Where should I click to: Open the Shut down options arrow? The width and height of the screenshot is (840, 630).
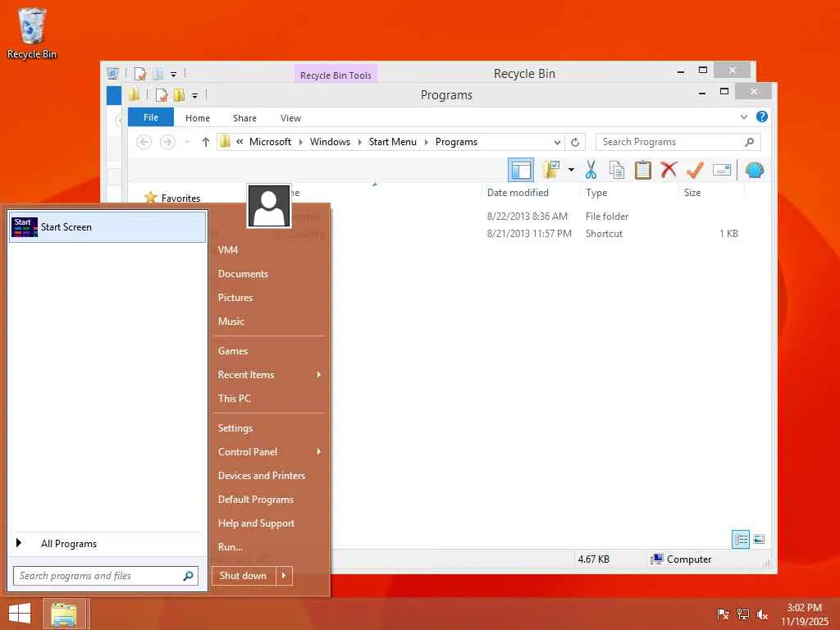[x=284, y=576]
